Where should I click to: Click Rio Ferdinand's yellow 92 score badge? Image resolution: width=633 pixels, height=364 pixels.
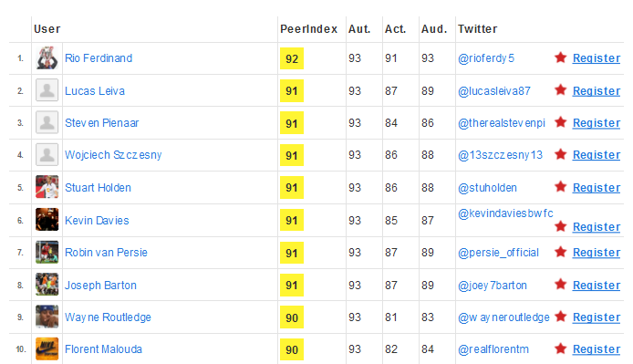pyautogui.click(x=292, y=58)
